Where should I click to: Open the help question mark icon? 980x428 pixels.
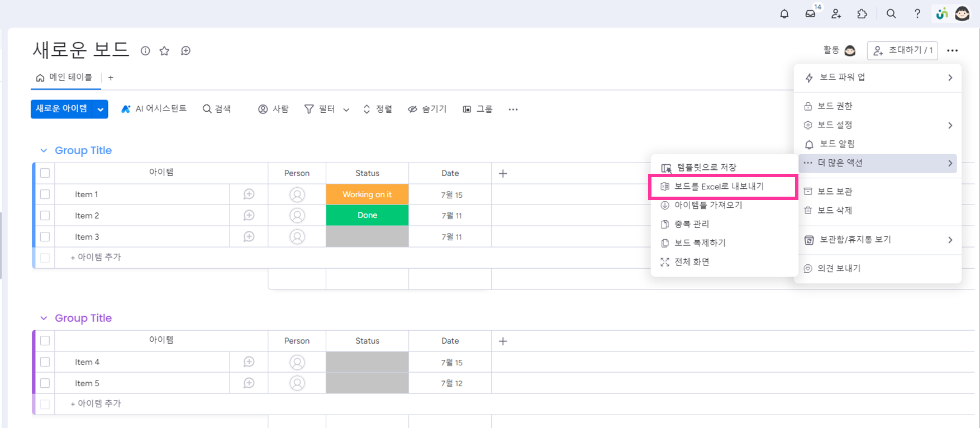pos(917,14)
